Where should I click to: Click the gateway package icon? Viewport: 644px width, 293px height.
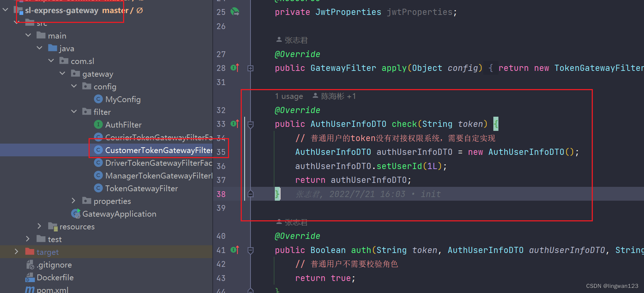76,73
